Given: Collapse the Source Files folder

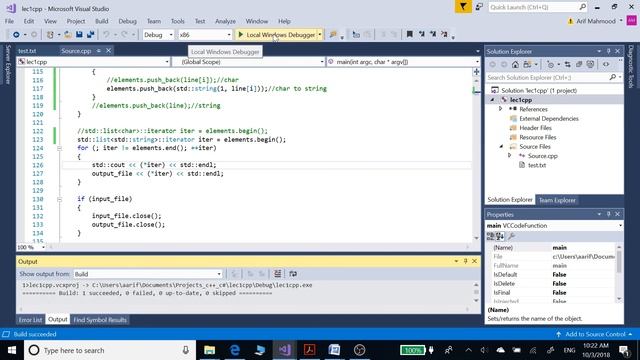Looking at the screenshot, I should (502, 147).
